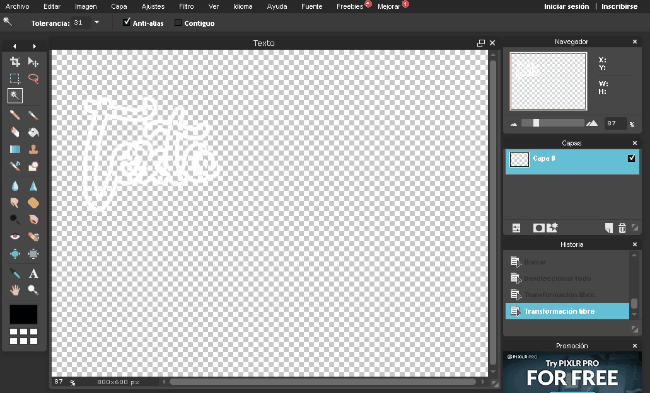
Task: Delete layer with trash icon
Action: pos(622,228)
